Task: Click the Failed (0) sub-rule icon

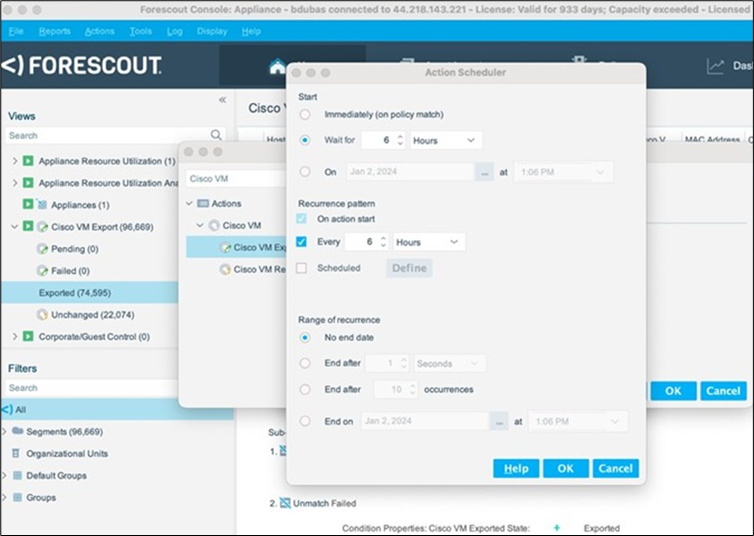Action: [x=42, y=271]
